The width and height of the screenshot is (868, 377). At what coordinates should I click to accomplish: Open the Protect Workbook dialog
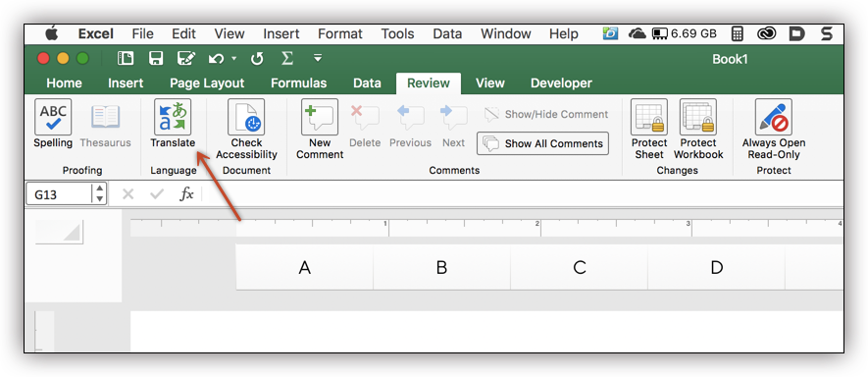click(x=698, y=130)
